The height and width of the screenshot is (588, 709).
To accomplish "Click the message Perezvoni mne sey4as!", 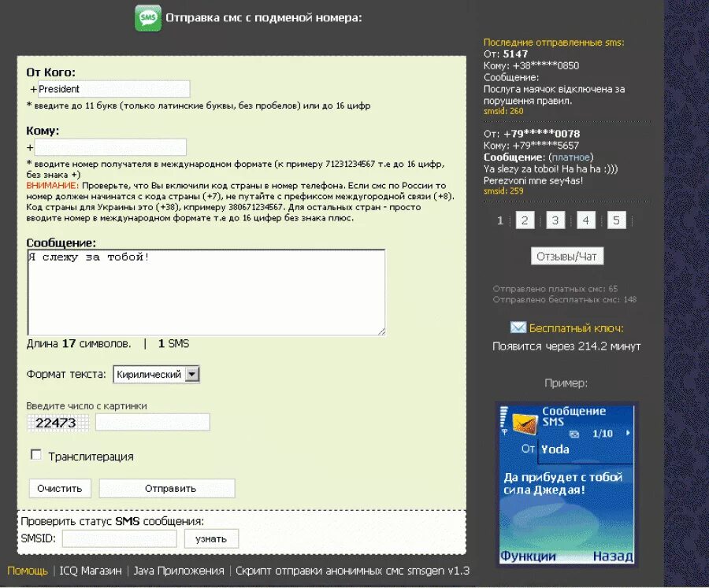I will (533, 181).
